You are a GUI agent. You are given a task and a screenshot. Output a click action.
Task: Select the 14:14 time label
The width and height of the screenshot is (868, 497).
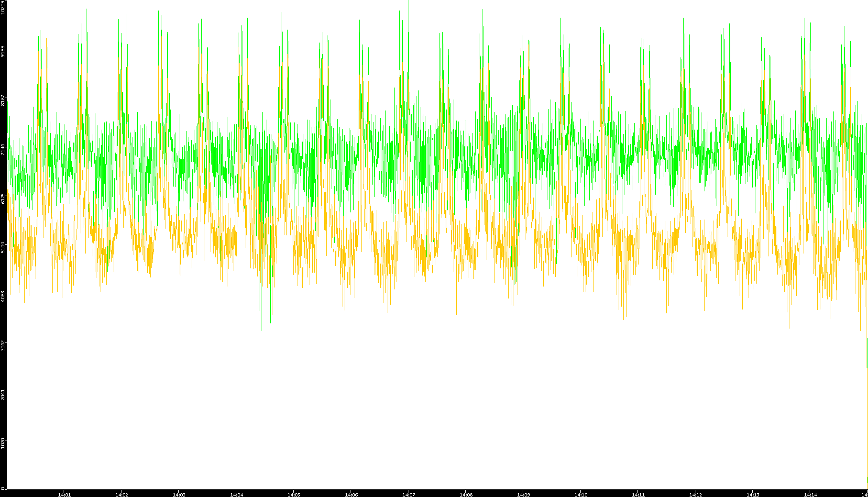(810, 495)
